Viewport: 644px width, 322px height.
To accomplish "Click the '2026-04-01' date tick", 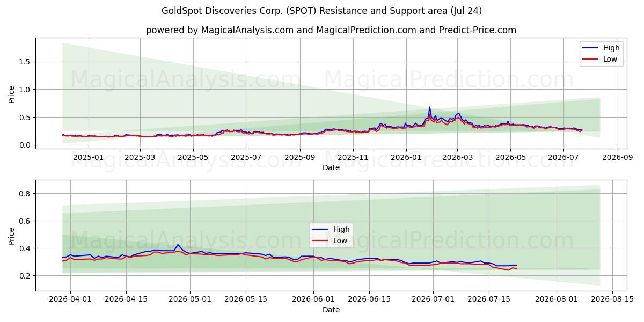I will 70,299.
